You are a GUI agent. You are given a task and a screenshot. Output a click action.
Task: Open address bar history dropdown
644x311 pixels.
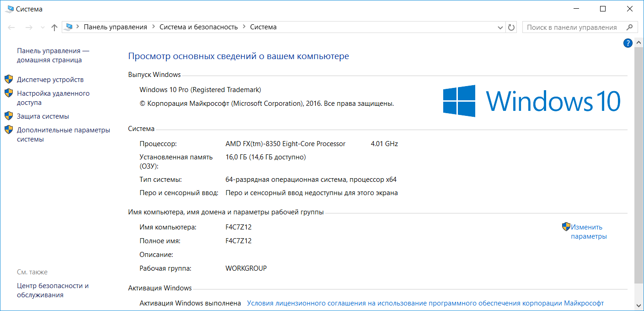[500, 27]
